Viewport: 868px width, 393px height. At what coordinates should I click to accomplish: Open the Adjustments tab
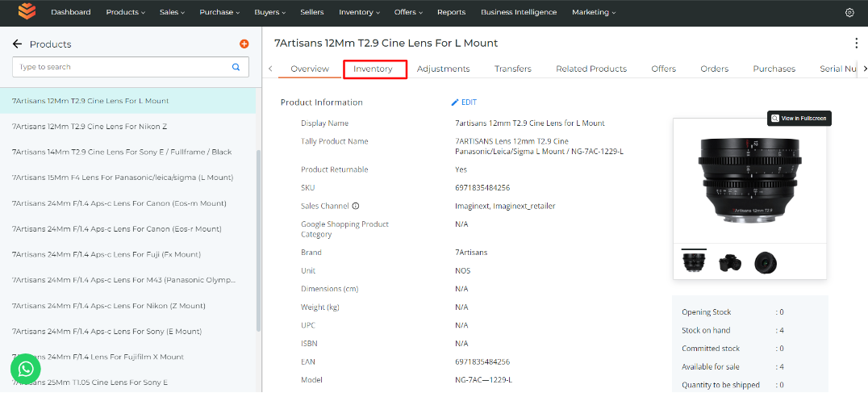(x=444, y=69)
